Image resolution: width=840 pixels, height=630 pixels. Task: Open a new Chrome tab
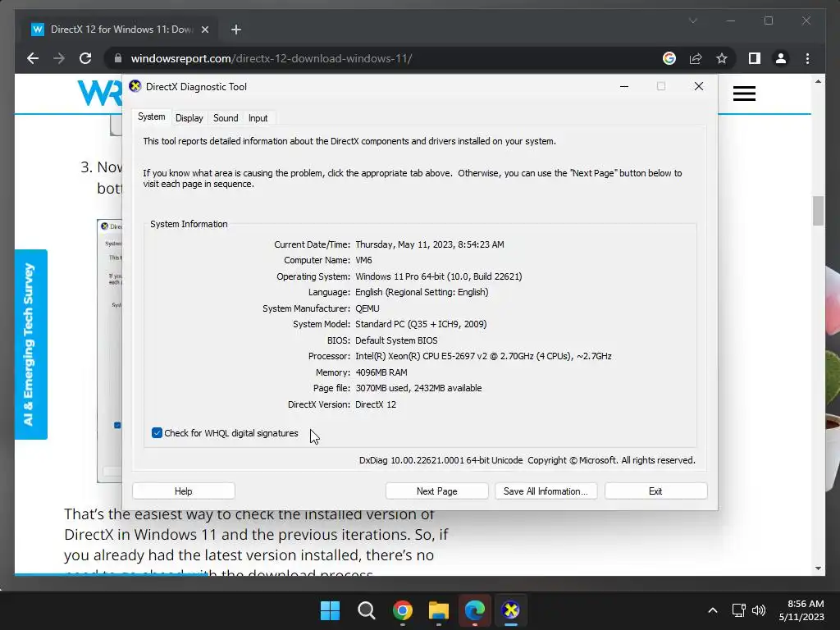coord(235,30)
